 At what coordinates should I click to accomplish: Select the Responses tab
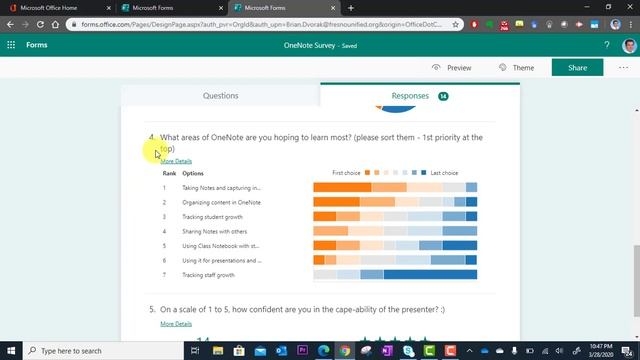(x=420, y=96)
